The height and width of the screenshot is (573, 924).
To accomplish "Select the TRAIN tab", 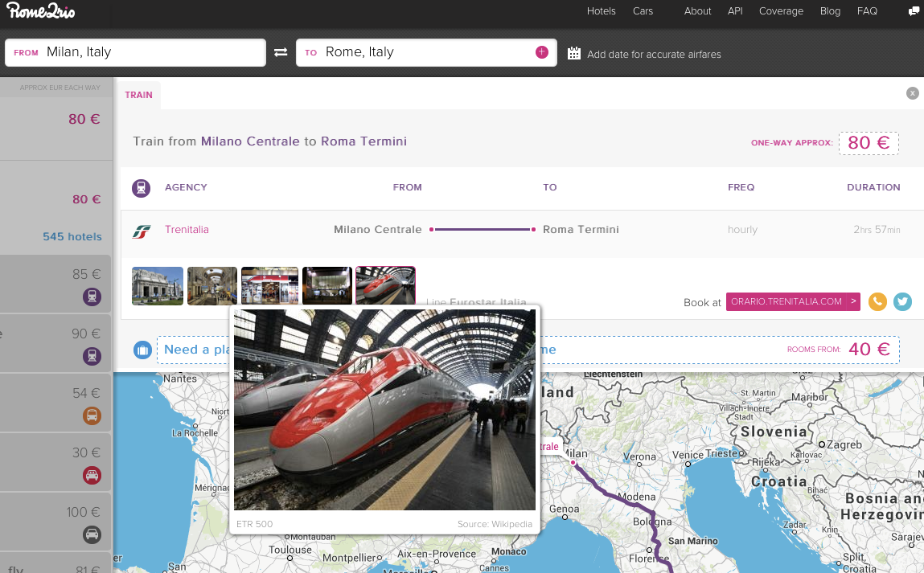I will point(138,95).
